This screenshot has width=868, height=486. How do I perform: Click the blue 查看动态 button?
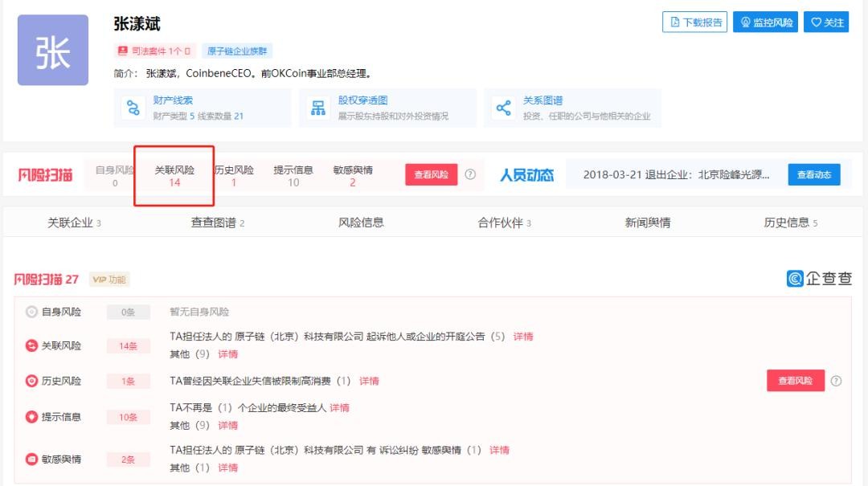click(813, 174)
